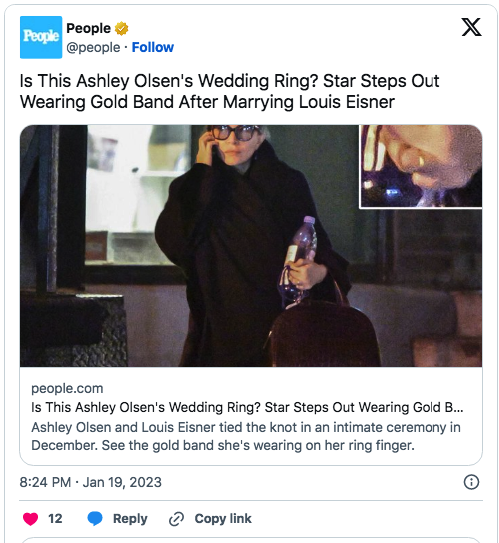Screen dimensions: 499x543
Task: Click the like count 12
Action: pos(55,518)
